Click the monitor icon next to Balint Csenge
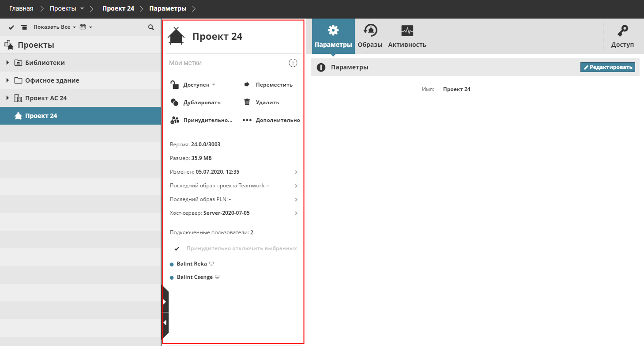The image size is (644, 346). [217, 278]
